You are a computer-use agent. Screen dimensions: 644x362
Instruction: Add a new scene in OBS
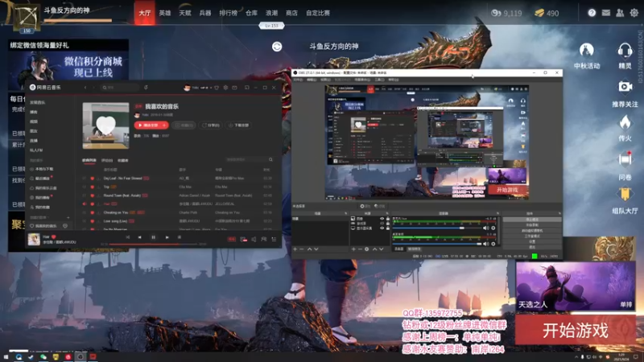[295, 249]
